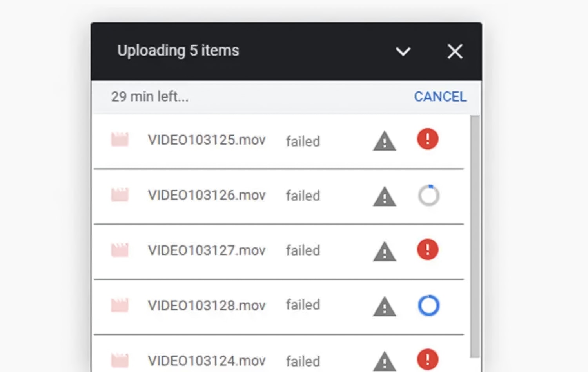The image size is (588, 372).
Task: Click the video file icon for VIDEO103126.mov
Action: pos(120,194)
